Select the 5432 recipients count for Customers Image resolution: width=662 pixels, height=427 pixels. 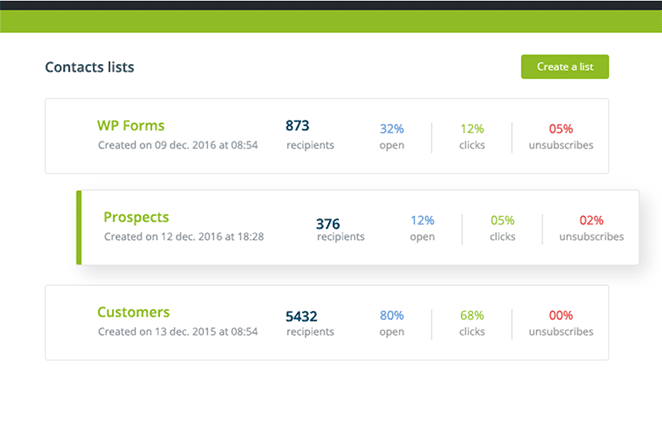(302, 316)
